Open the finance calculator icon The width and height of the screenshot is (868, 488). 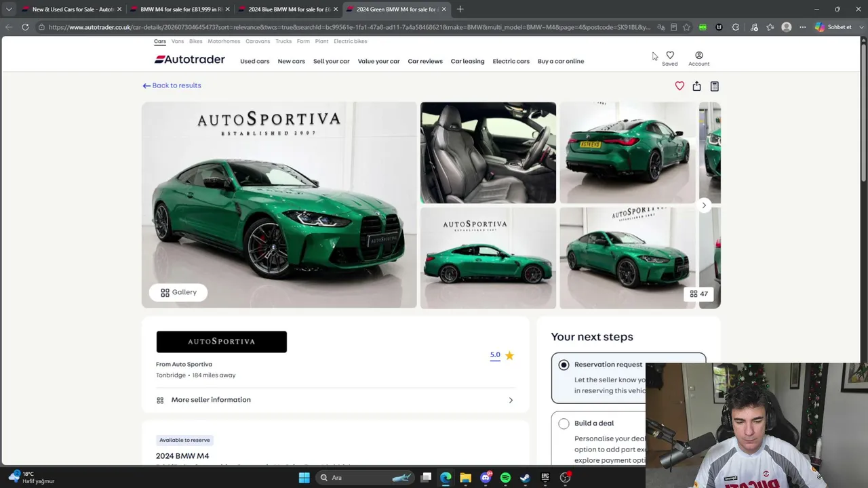tap(714, 86)
